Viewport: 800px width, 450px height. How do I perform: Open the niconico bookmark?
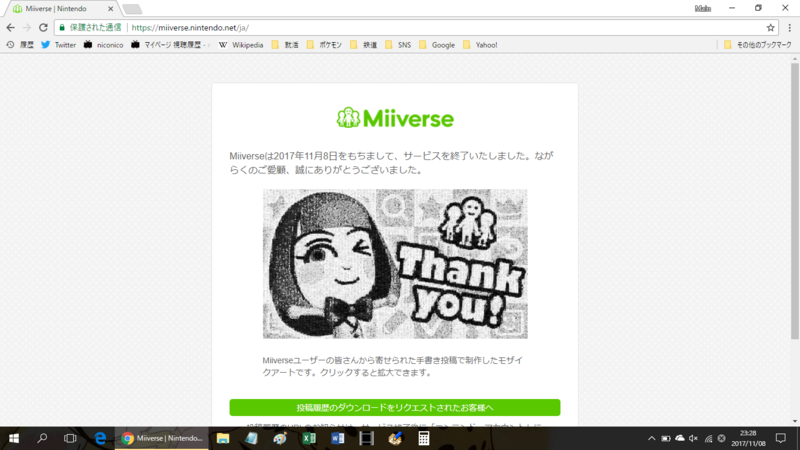[x=104, y=45]
